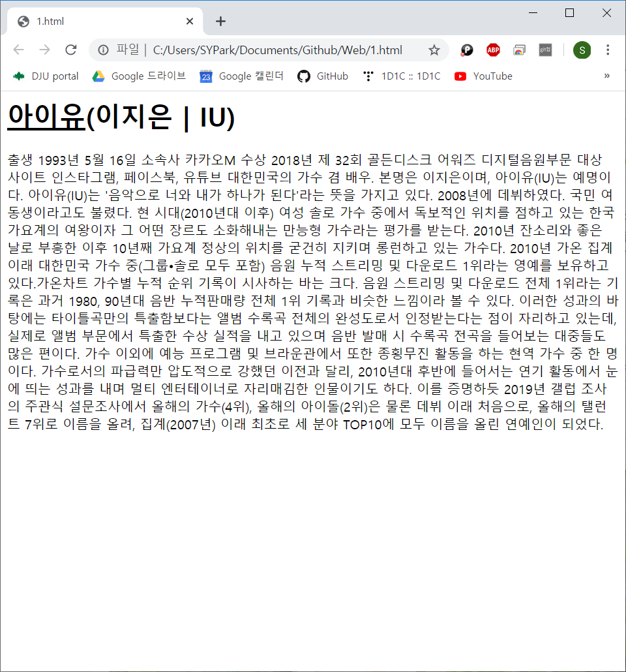Click the '출생 1993년 5월 16일' text
Screen dimensions: 626x672
[x=72, y=160]
